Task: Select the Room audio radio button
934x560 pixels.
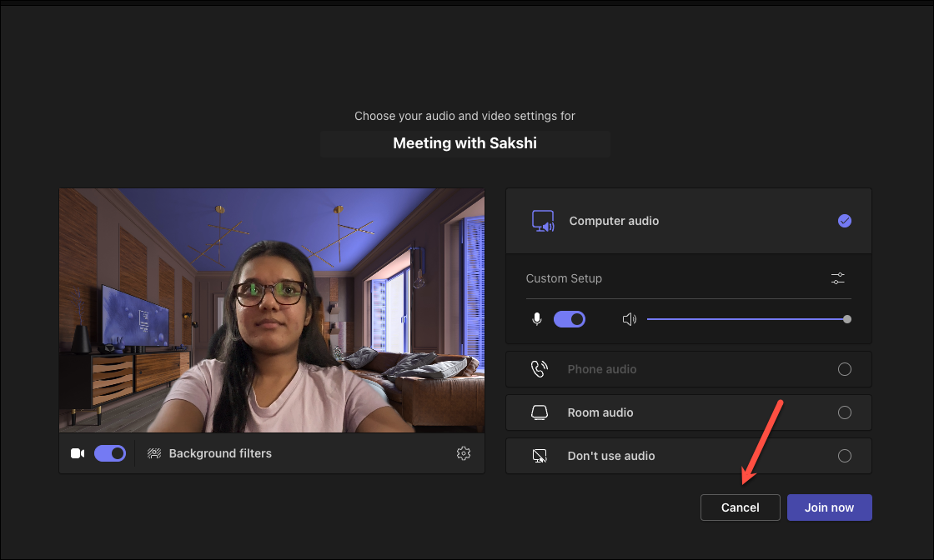Action: tap(845, 412)
